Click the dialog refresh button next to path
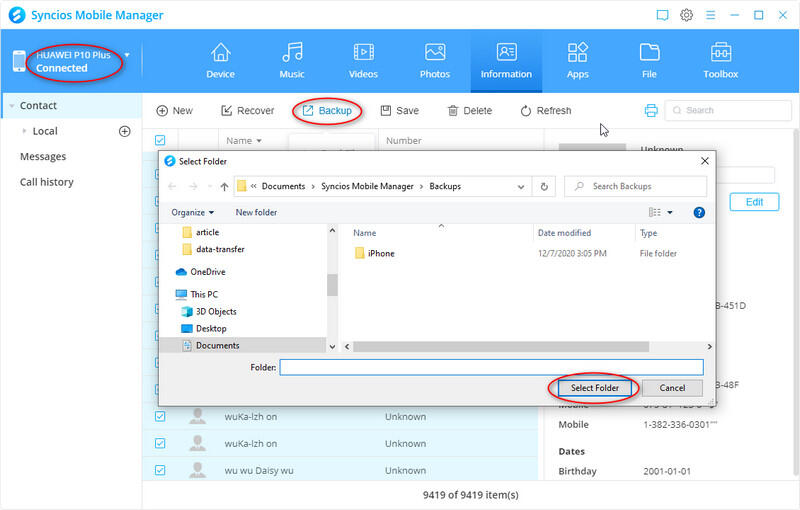 (x=544, y=186)
